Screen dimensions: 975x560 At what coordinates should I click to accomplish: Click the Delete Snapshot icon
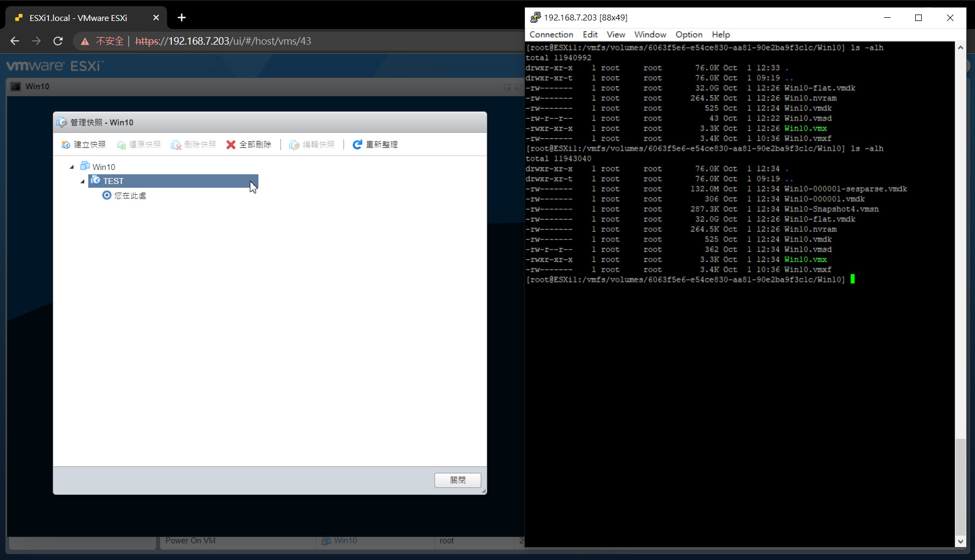point(176,145)
